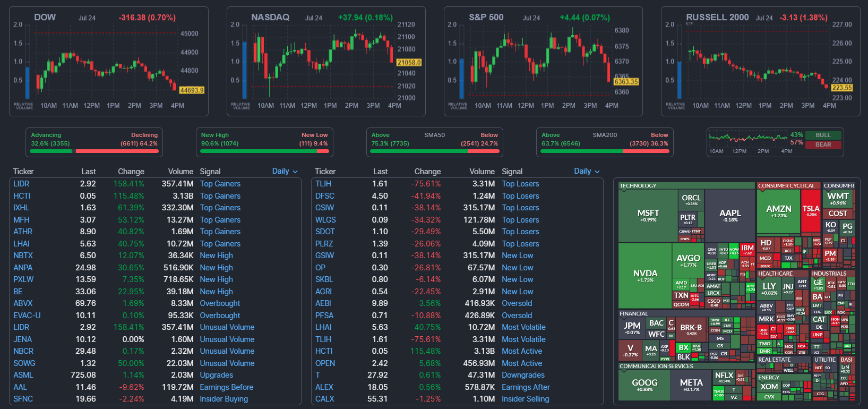This screenshot has width=868, height=409.
Task: Select the GOOG tile in heatmap
Action: [644, 385]
